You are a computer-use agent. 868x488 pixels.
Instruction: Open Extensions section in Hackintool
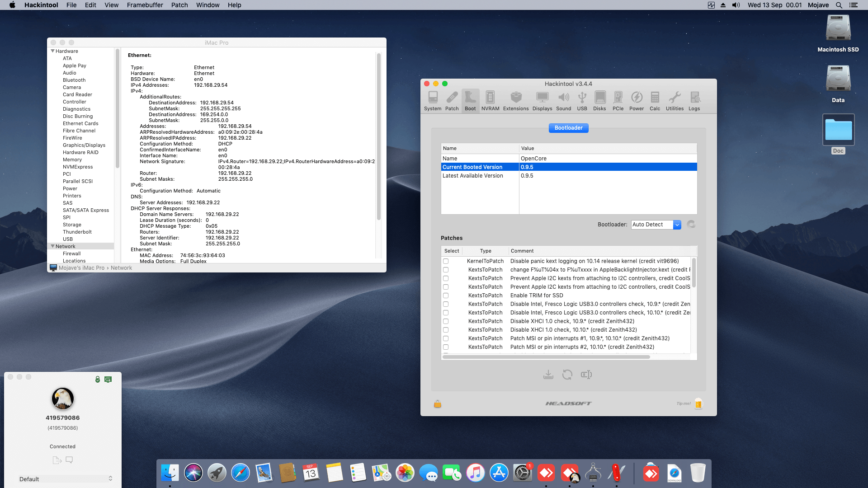pyautogui.click(x=516, y=101)
